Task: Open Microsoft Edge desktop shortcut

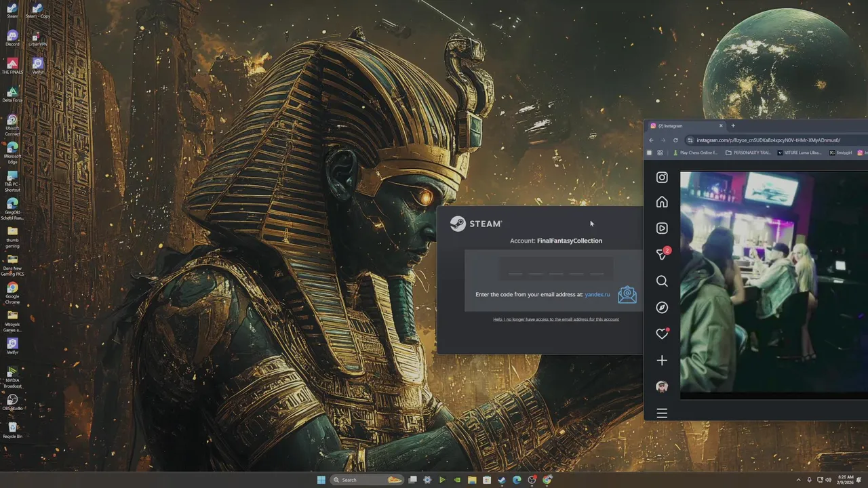Action: 12,153
